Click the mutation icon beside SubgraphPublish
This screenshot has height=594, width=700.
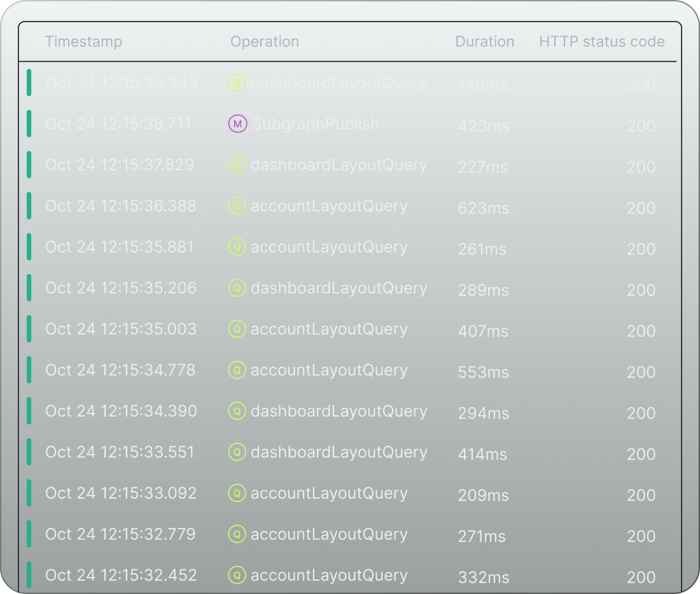tap(237, 124)
